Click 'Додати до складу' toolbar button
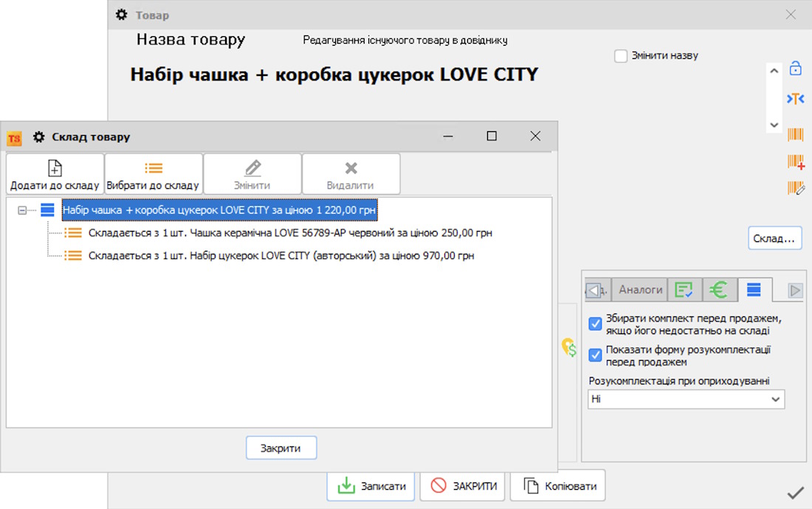This screenshot has height=509, width=812. 55,175
